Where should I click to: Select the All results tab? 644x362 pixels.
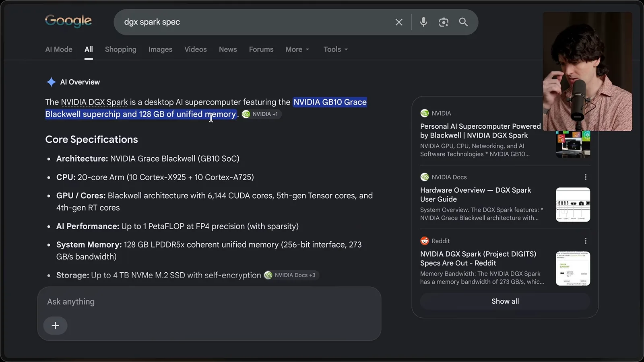89,49
